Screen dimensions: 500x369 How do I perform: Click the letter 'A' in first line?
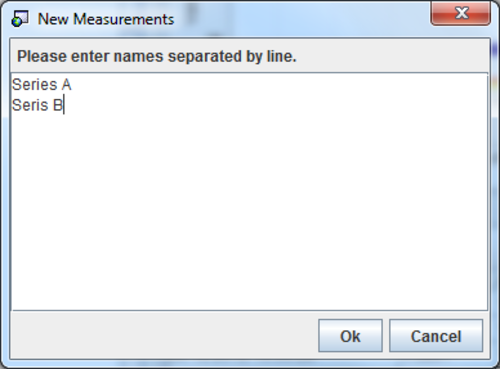(x=66, y=85)
